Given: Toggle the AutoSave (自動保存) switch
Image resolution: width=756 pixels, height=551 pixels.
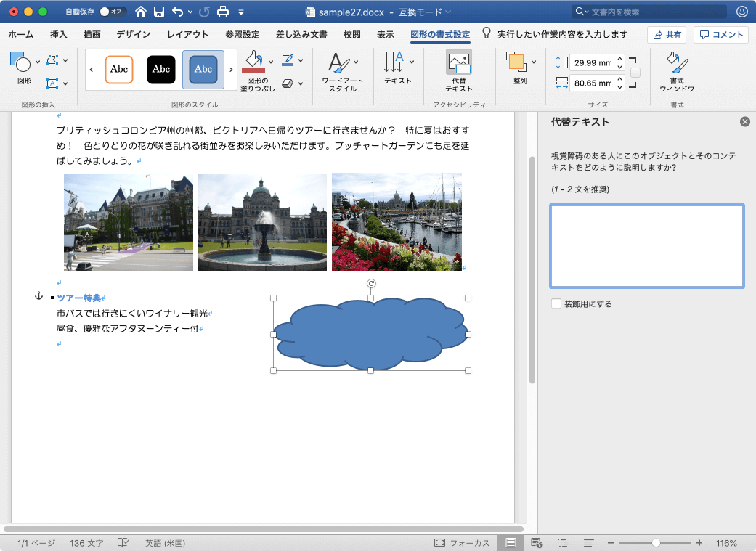Looking at the screenshot, I should coord(113,12).
